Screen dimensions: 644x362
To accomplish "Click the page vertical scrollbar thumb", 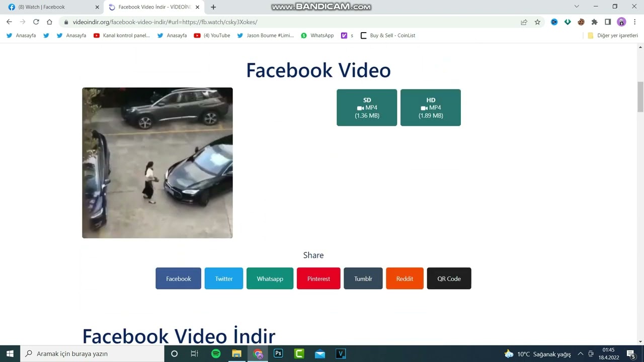I will click(x=640, y=97).
